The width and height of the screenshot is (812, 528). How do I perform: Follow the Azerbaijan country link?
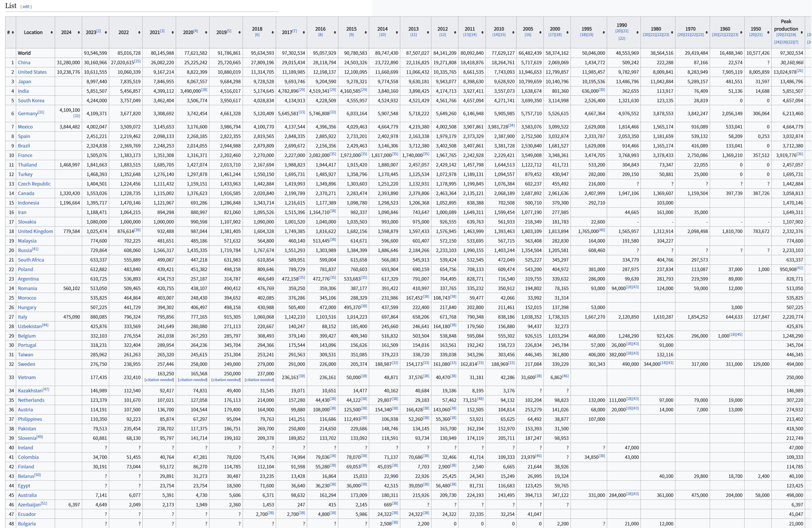tap(29, 504)
